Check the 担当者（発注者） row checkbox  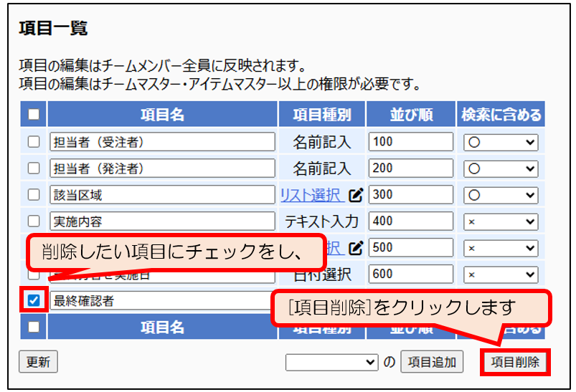click(x=34, y=168)
